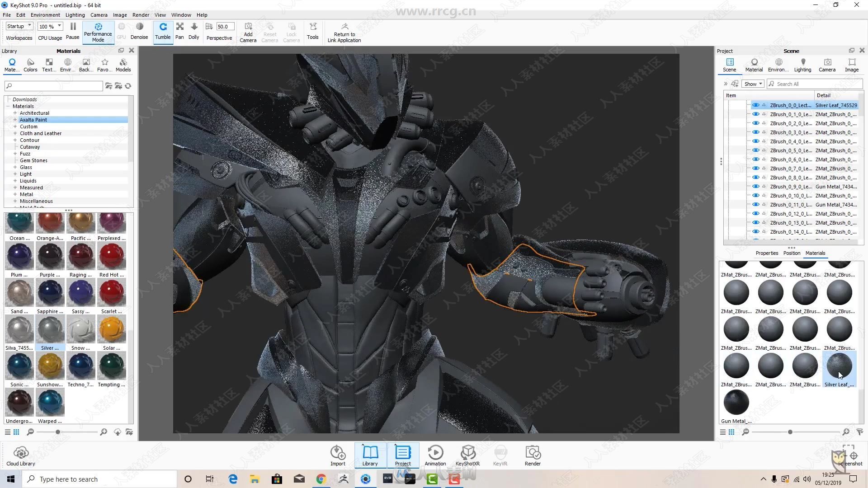The height and width of the screenshot is (488, 868).
Task: Open the Camera tab in Project panel
Action: 827,65
